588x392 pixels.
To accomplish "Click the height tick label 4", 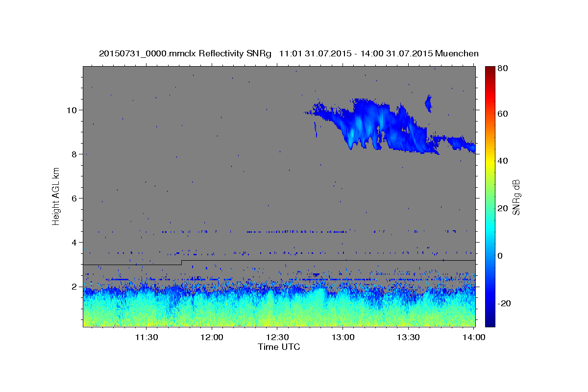I will [x=75, y=242].
